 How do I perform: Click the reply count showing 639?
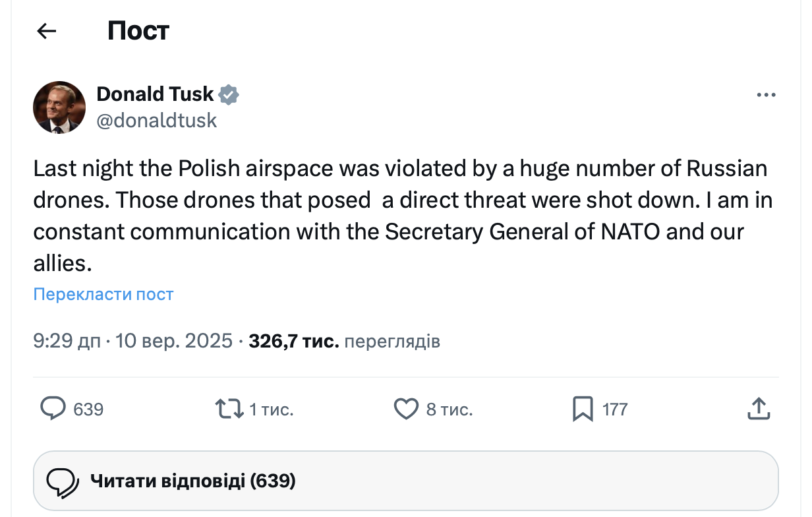90,409
